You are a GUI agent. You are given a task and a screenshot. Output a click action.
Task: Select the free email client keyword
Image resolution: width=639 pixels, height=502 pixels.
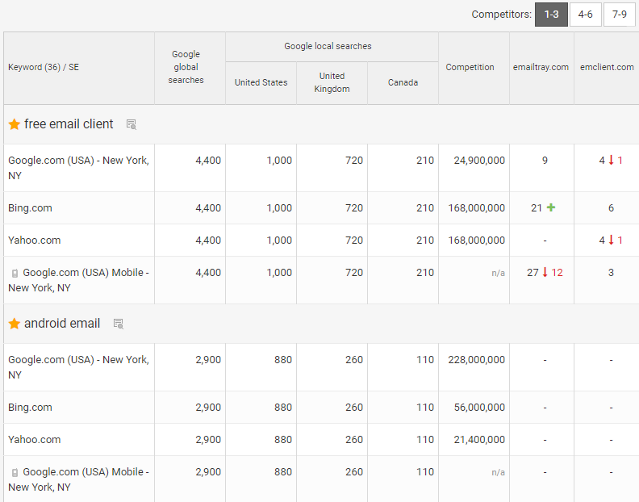68,124
